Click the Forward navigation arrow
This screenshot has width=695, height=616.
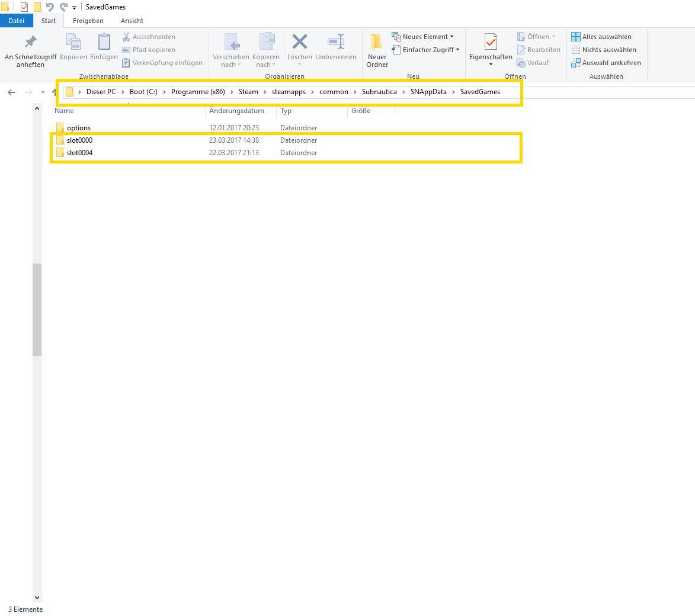point(29,92)
